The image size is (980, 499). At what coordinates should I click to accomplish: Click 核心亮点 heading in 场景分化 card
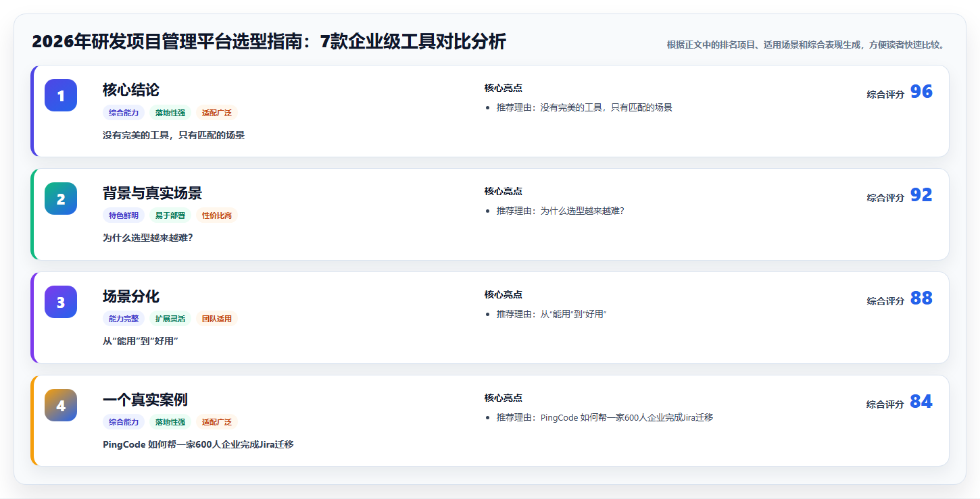[503, 294]
